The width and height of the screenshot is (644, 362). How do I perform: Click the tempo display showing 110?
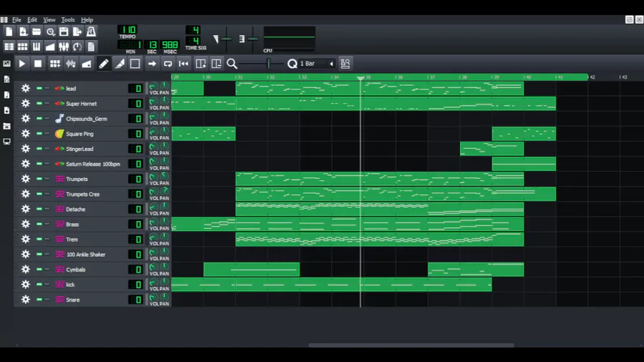[x=128, y=30]
